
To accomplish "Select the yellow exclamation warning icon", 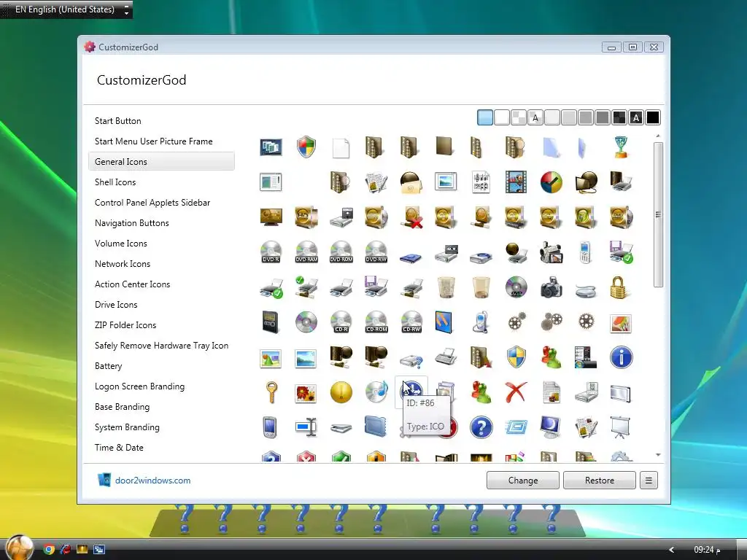I will click(341, 392).
